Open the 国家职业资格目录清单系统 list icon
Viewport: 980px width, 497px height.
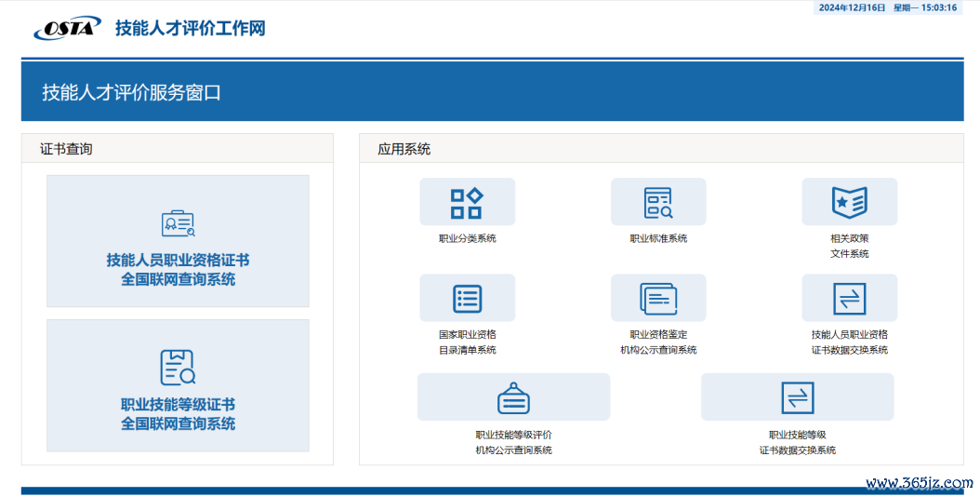click(467, 298)
